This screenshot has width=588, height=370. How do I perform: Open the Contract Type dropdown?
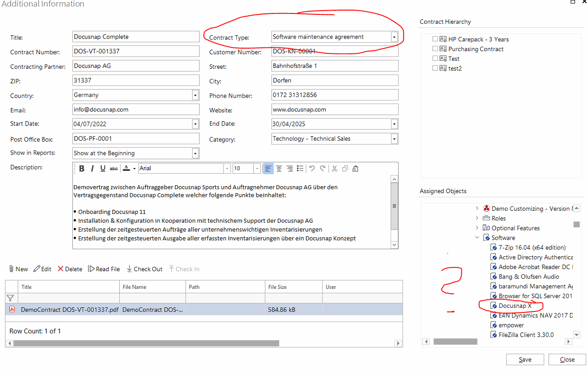click(x=394, y=37)
